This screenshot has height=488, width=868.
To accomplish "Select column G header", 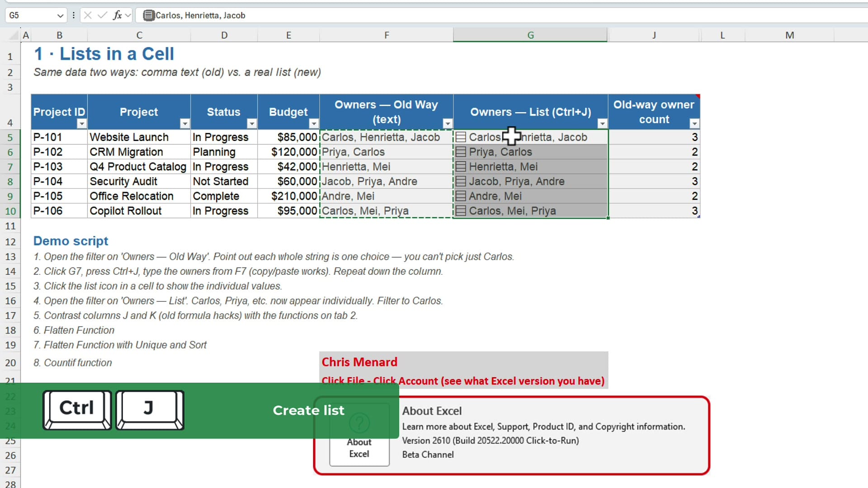I will coord(530,35).
